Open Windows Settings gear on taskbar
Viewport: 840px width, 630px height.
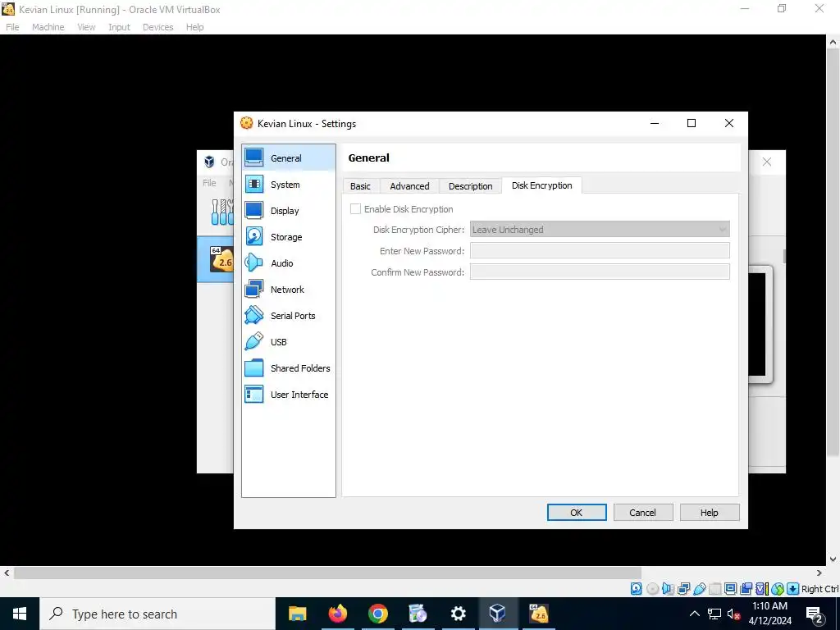point(458,614)
